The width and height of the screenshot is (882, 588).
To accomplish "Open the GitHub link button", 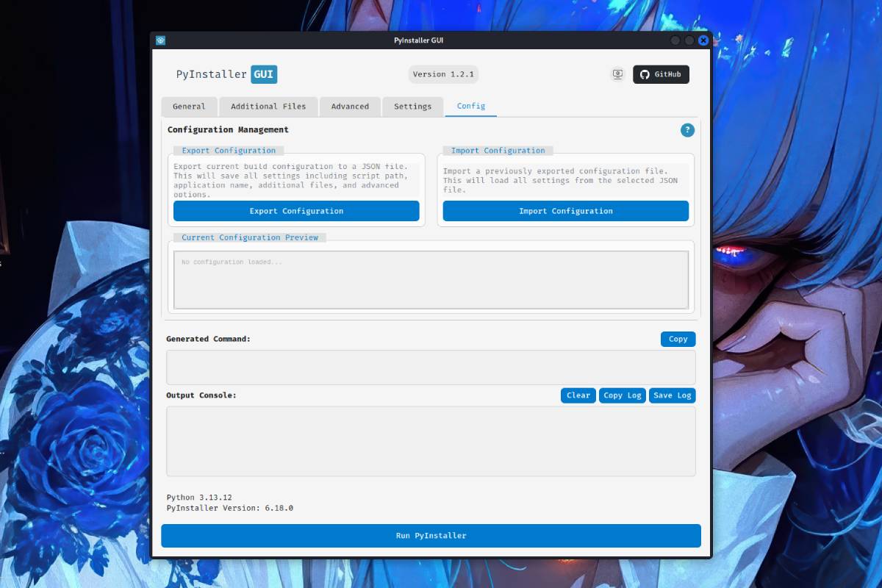I will point(661,74).
